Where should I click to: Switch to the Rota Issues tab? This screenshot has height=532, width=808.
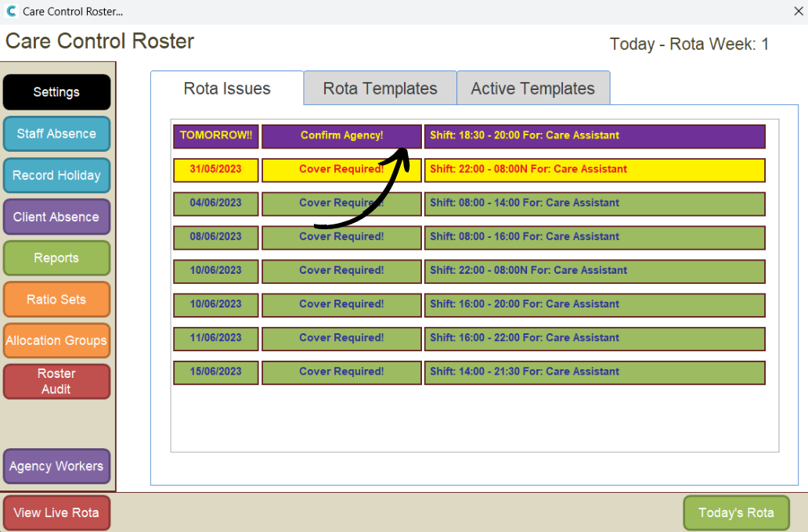pyautogui.click(x=227, y=88)
